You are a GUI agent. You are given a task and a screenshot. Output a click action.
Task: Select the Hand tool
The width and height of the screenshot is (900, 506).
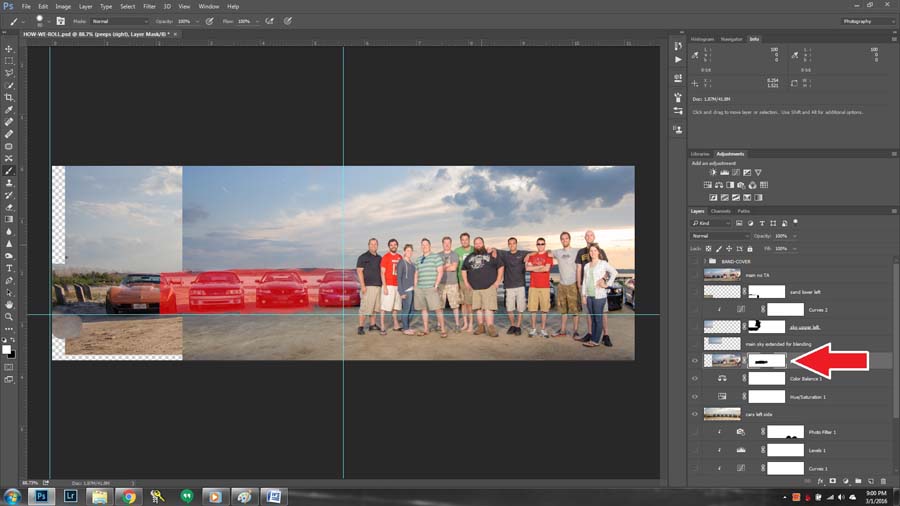tap(9, 305)
